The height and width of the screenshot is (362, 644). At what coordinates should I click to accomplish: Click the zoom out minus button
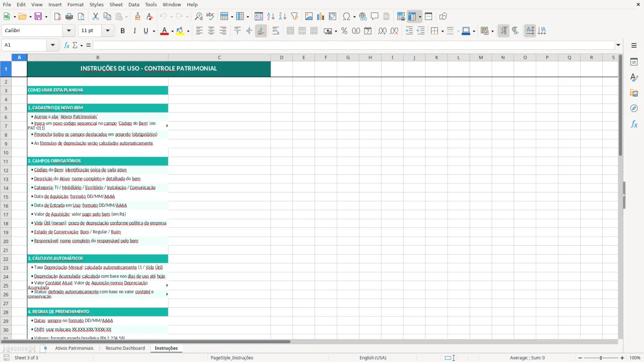click(x=580, y=358)
